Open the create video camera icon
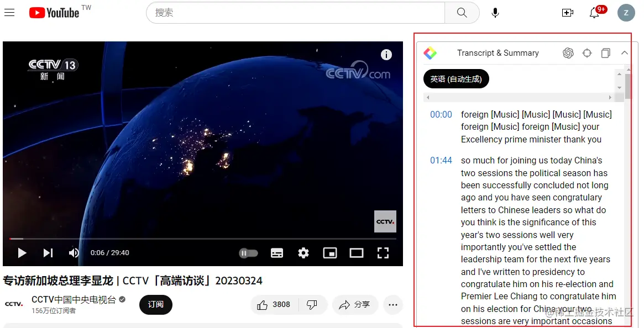This screenshot has width=644, height=328. 568,13
